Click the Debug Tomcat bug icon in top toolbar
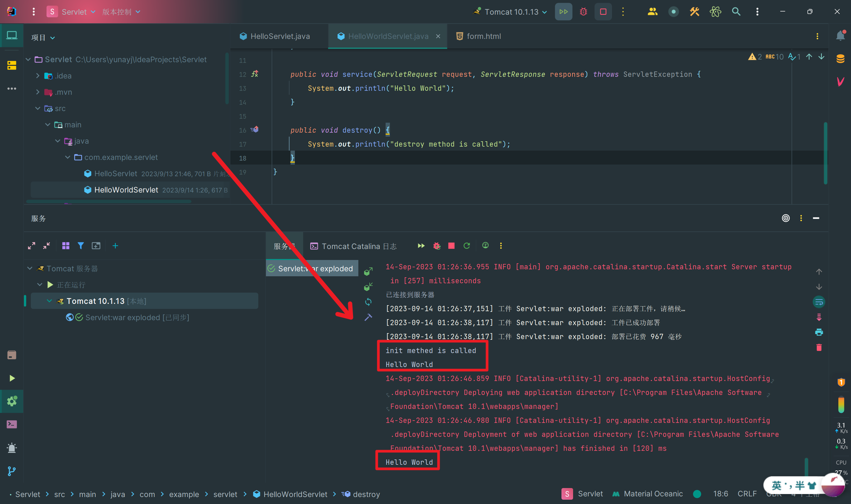This screenshot has width=851, height=504. [x=583, y=12]
